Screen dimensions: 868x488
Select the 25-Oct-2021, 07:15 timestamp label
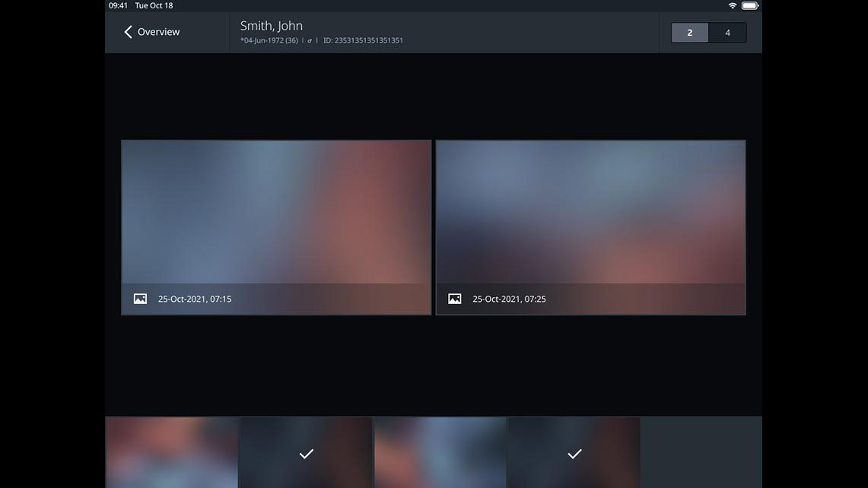[x=195, y=299]
